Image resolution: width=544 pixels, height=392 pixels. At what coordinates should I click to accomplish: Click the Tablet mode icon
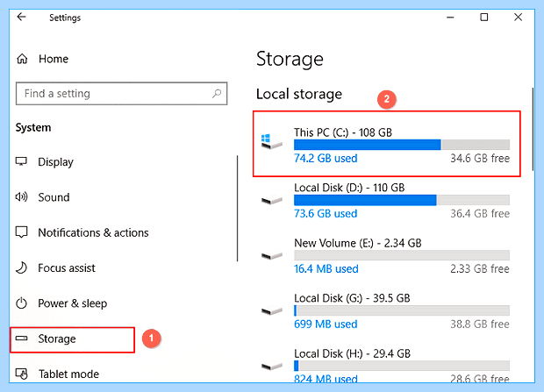(x=22, y=374)
